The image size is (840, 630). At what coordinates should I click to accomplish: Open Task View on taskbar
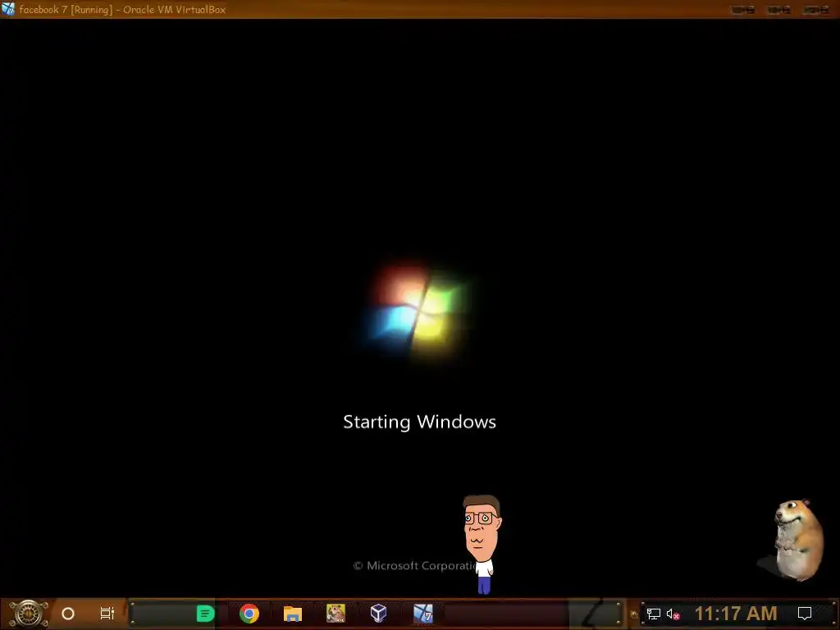point(107,614)
